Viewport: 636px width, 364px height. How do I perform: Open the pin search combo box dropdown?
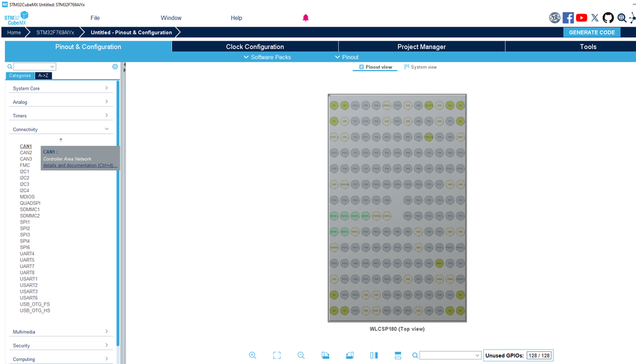[x=477, y=356]
